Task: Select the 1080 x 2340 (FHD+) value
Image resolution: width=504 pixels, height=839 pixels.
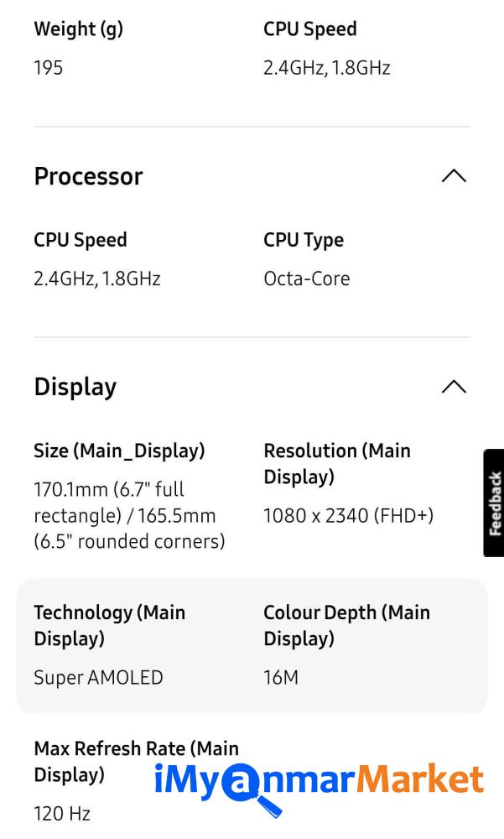Action: coord(348,516)
